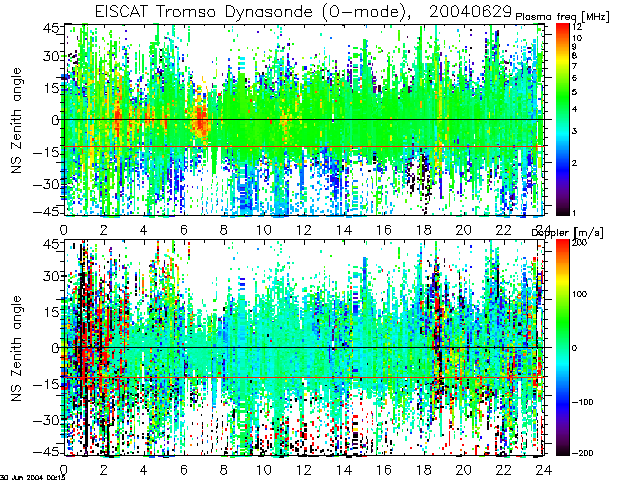
Task: Click the 45 y-axis tick of lower plot
Action: (51, 244)
